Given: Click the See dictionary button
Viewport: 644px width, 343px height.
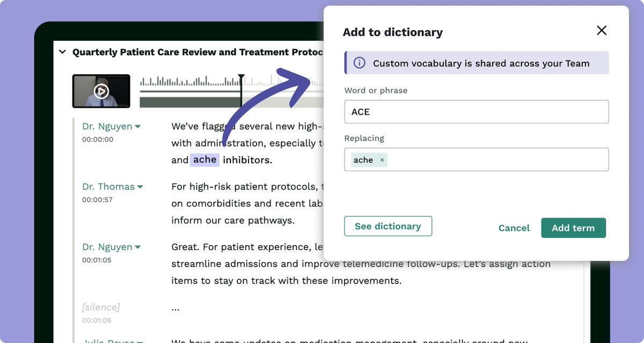Looking at the screenshot, I should pos(388,227).
